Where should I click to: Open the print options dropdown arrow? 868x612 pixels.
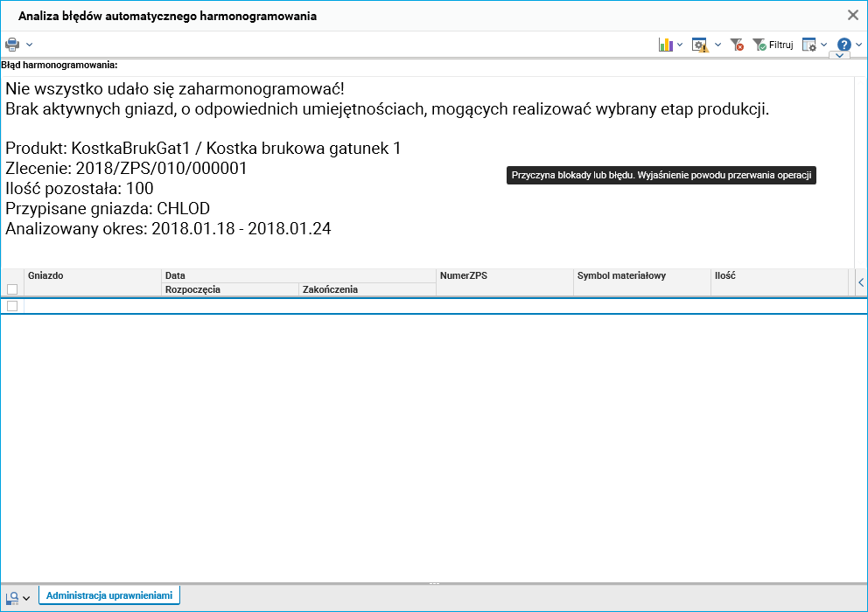30,45
